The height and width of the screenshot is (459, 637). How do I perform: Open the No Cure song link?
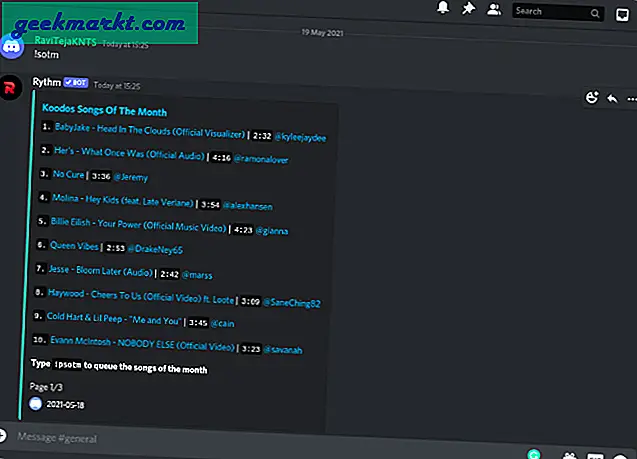coord(68,174)
